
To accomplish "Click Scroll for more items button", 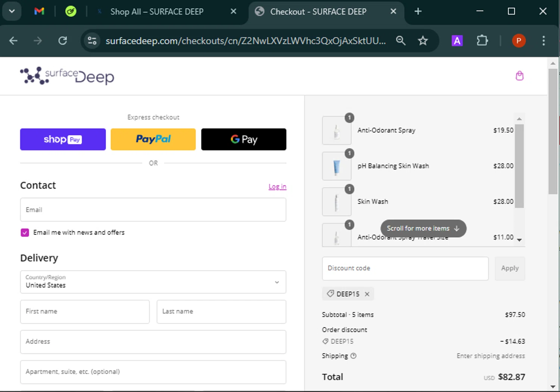I will coord(423,228).
